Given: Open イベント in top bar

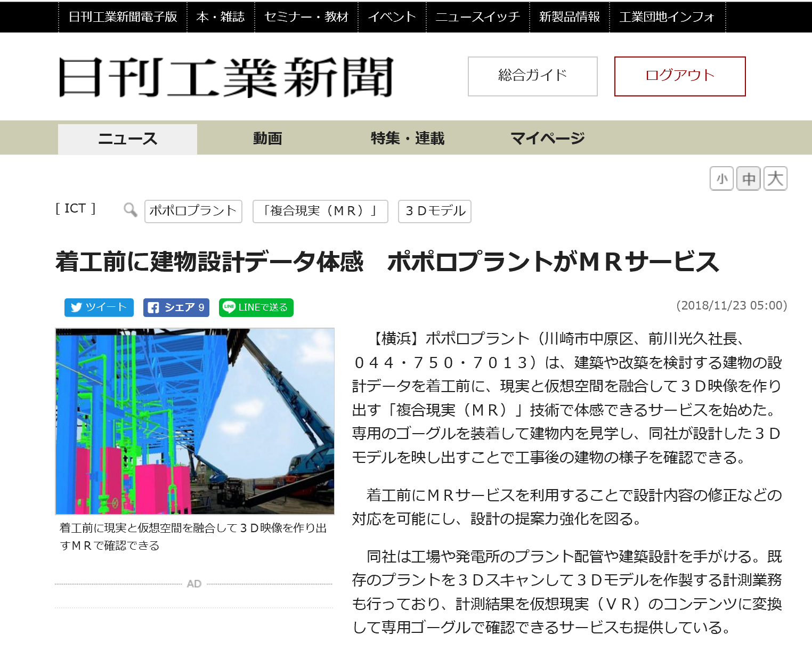Looking at the screenshot, I should (x=392, y=17).
